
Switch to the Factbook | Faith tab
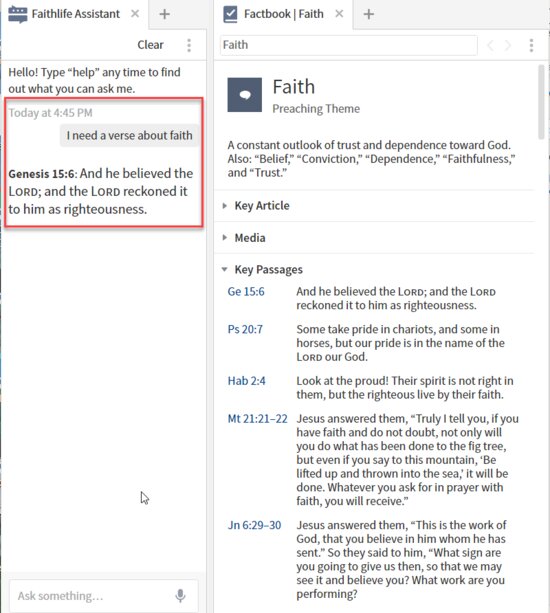[x=283, y=14]
